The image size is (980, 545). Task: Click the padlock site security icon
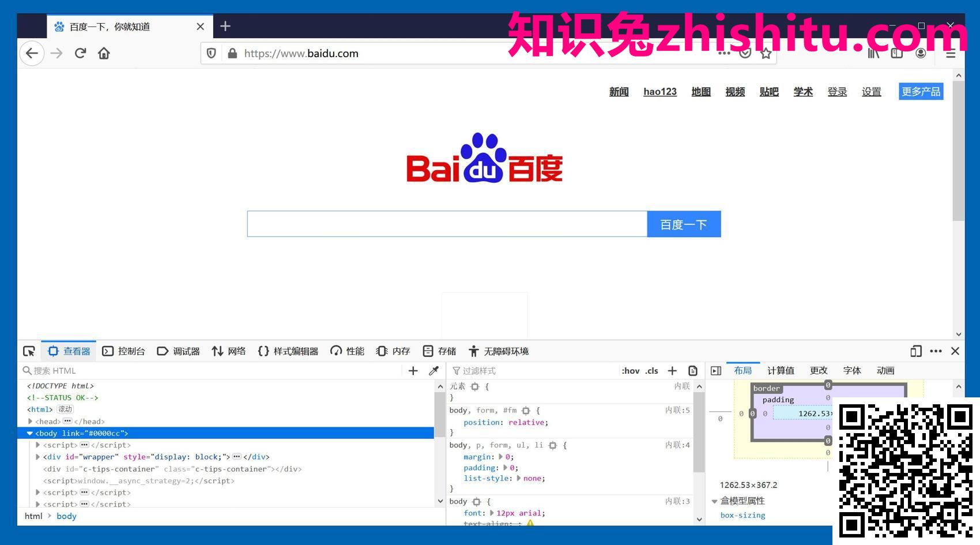(x=232, y=54)
